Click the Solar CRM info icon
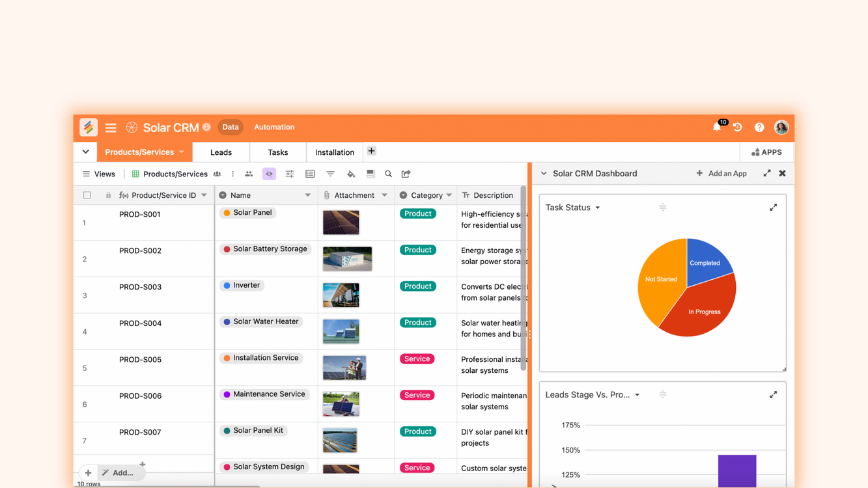Viewport: 868px width, 488px height. click(x=206, y=127)
